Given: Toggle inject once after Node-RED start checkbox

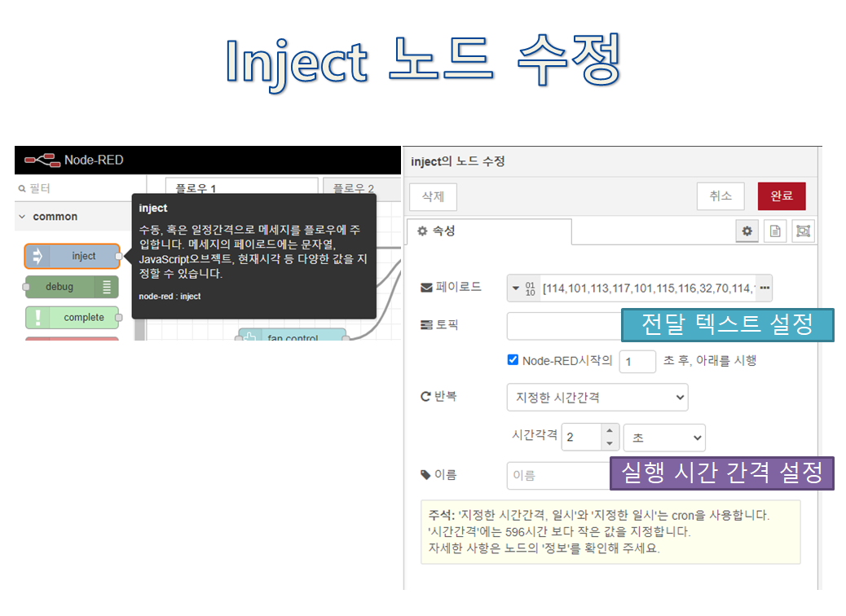Looking at the screenshot, I should tap(513, 360).
